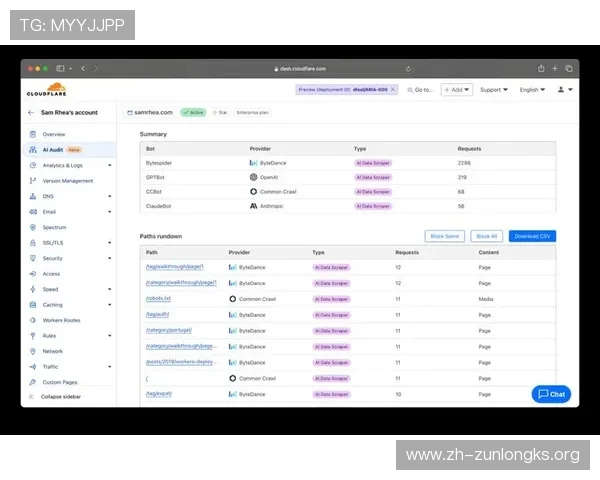
Task: Click the Cloudflare logo
Action: [x=44, y=89]
